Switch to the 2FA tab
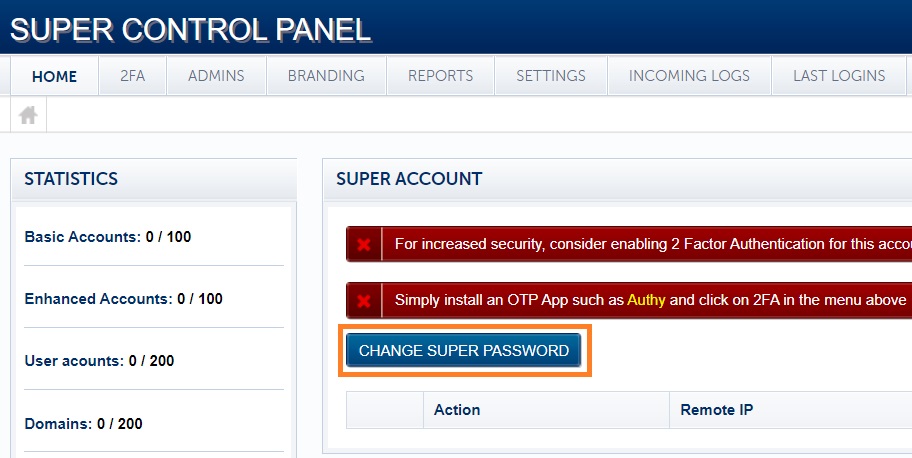 133,76
